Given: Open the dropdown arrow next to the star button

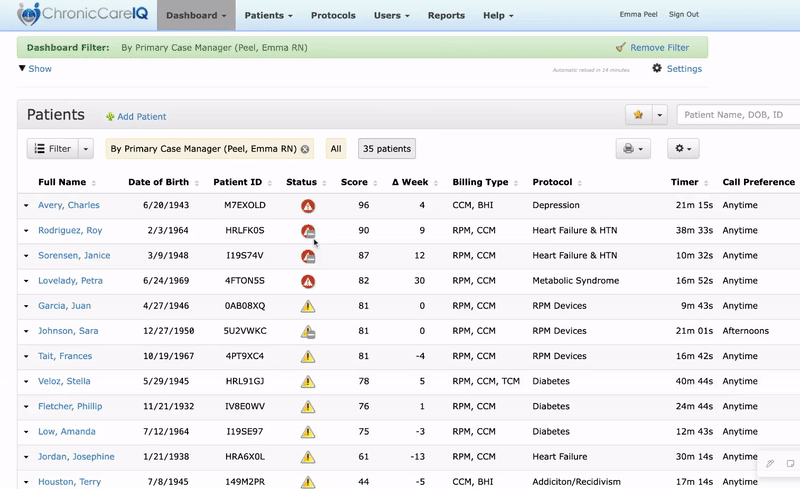Looking at the screenshot, I should point(660,115).
